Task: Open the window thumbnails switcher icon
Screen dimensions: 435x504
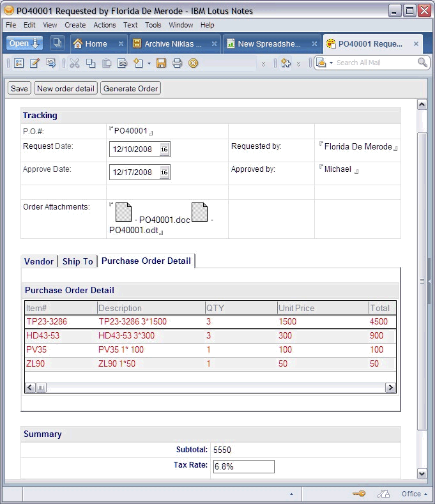Action: pos(57,43)
